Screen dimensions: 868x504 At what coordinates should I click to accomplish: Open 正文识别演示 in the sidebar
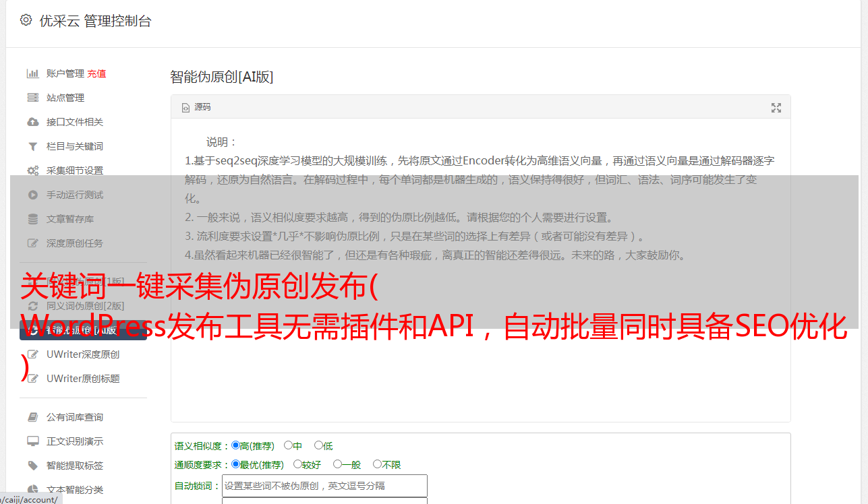pyautogui.click(x=75, y=441)
